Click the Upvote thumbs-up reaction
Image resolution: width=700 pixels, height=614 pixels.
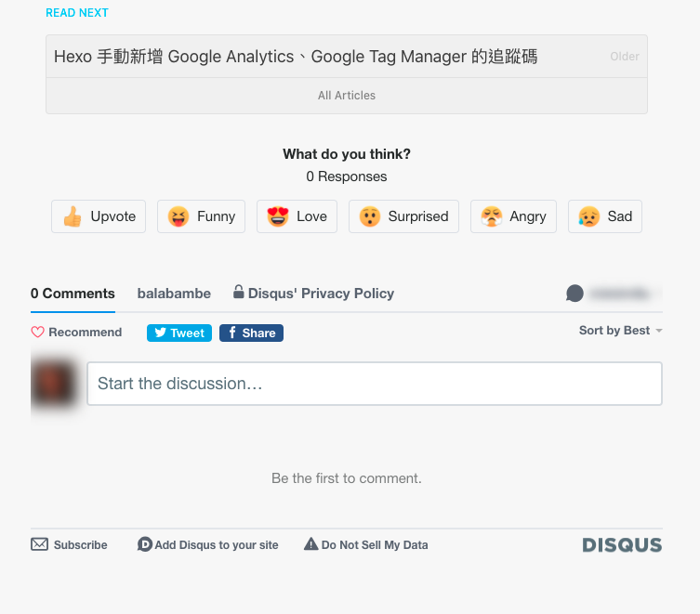click(99, 216)
